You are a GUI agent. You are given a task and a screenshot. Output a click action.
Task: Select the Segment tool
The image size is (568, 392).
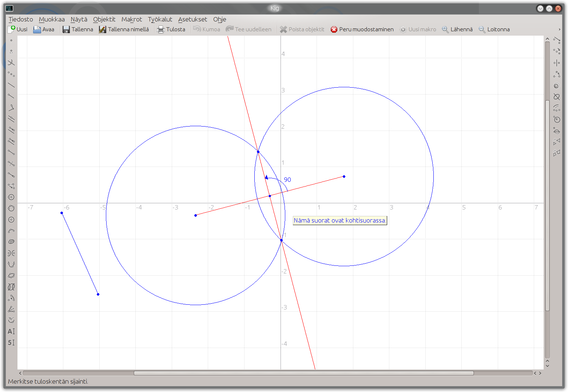pos(11,152)
